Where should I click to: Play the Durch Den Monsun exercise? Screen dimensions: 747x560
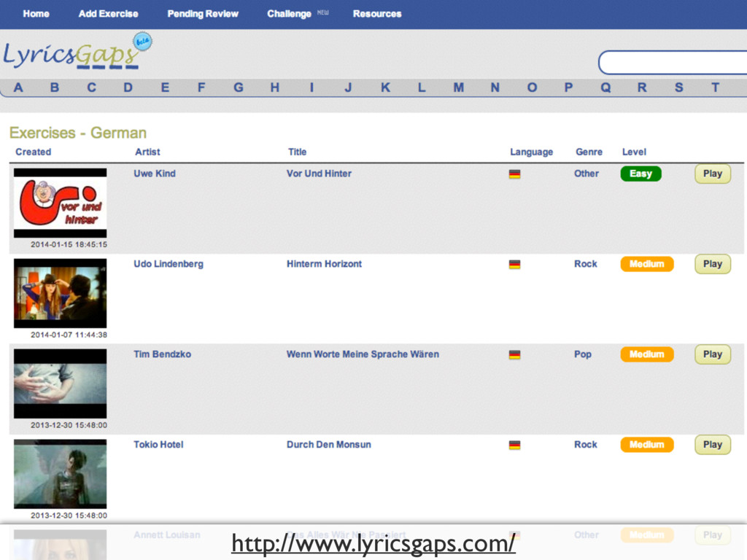713,445
